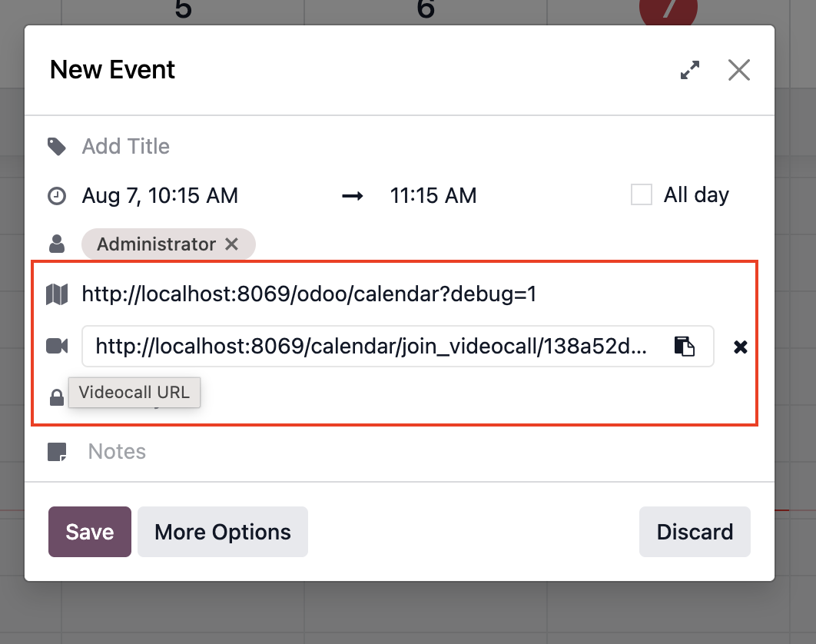
Task: Expand the New Event dialog to full form
Action: click(x=690, y=70)
